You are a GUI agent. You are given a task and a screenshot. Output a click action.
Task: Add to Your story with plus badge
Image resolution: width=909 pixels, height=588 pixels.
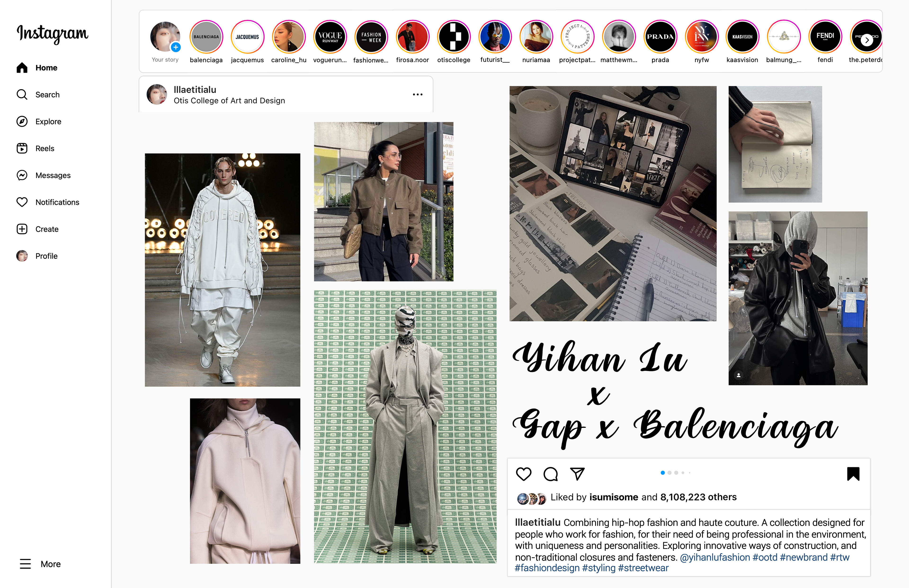pyautogui.click(x=176, y=47)
